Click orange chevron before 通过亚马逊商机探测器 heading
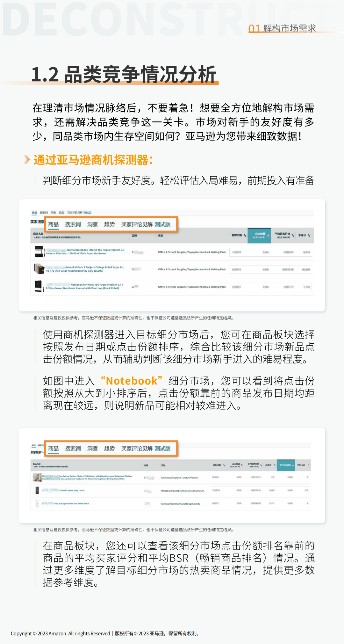 click(x=27, y=159)
